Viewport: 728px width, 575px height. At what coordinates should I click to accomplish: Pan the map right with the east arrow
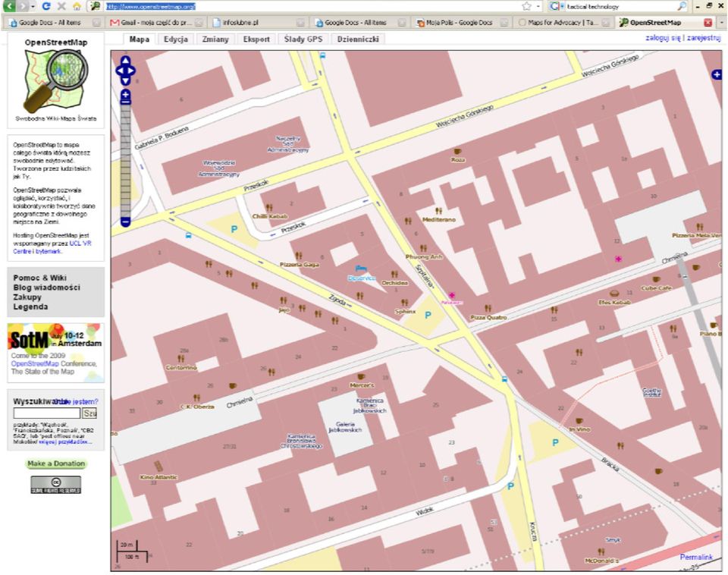pyautogui.click(x=131, y=71)
